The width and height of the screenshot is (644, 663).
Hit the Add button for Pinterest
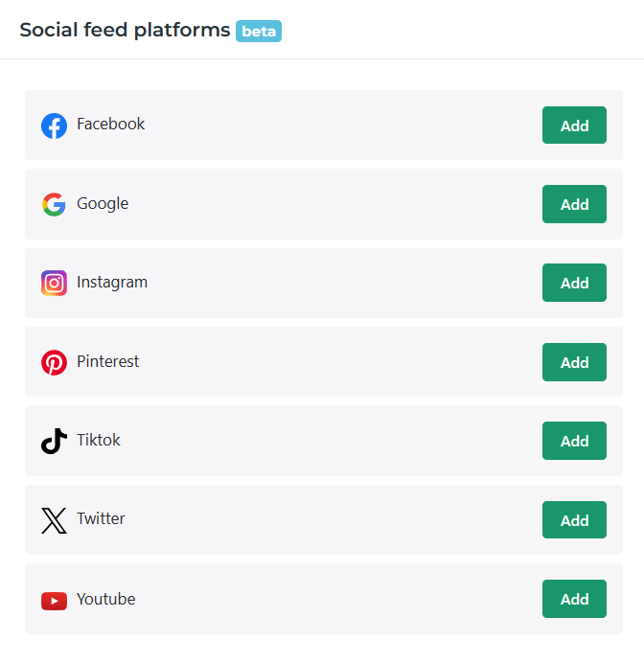pos(574,362)
